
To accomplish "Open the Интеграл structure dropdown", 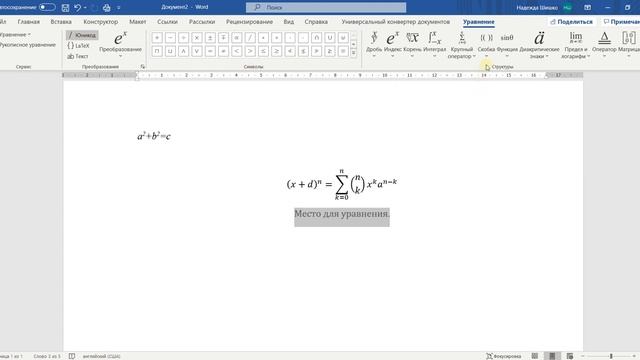I will pos(434,44).
